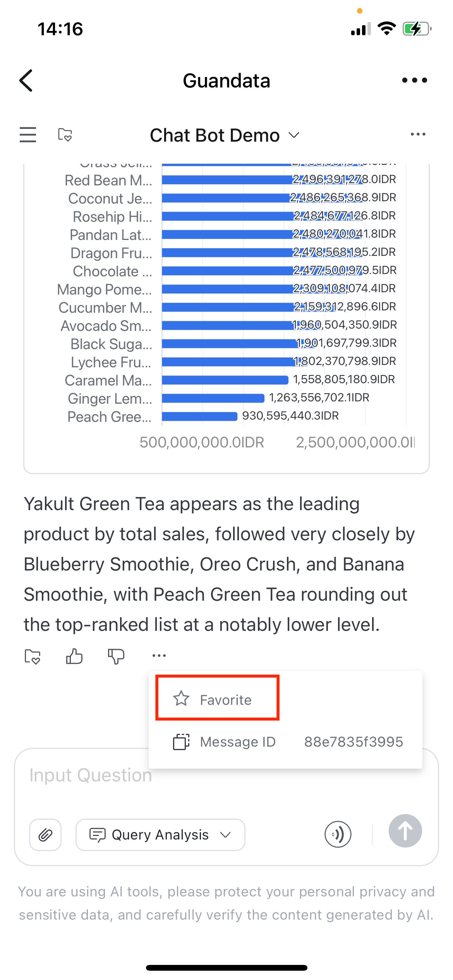Click the Peach Green Tea bar
This screenshot has width=453, height=980.
coord(199,416)
